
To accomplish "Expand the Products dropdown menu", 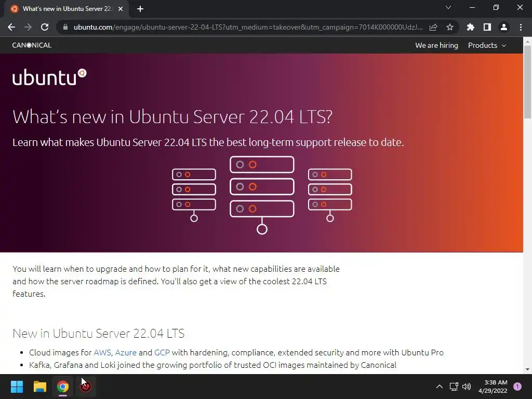I will [x=487, y=46].
